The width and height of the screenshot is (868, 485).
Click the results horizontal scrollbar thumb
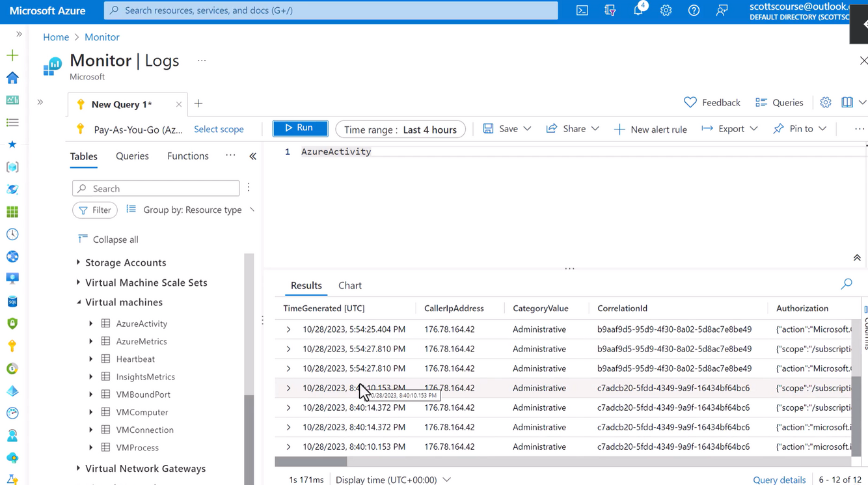(x=311, y=462)
